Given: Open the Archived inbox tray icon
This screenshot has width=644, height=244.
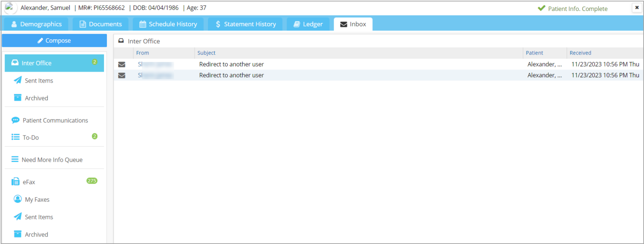Looking at the screenshot, I should coord(17,98).
